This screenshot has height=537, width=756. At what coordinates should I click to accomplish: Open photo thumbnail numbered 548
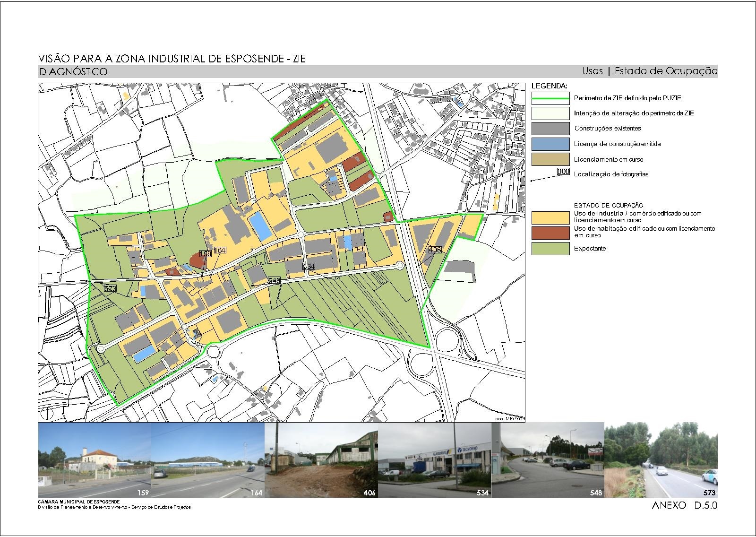[548, 460]
